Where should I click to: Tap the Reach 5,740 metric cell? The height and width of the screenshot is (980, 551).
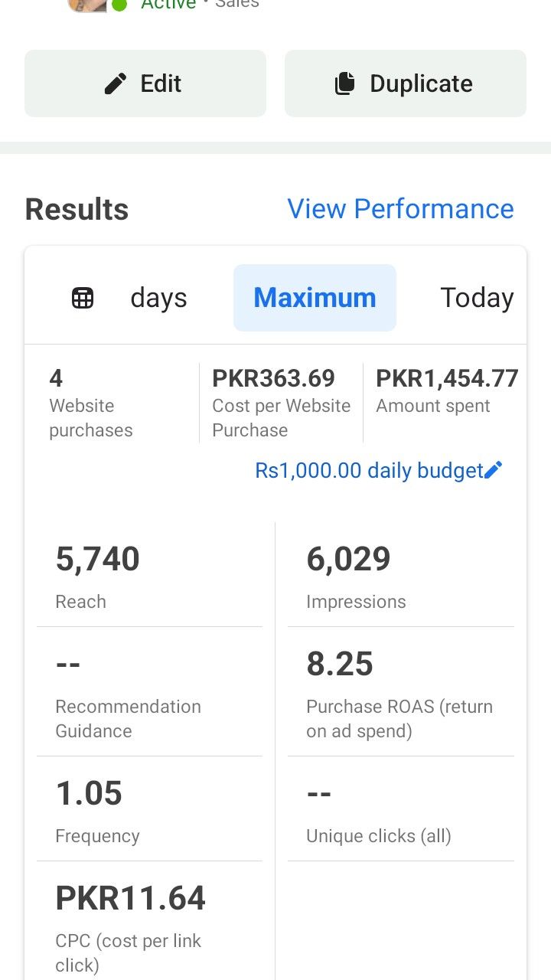click(x=149, y=577)
